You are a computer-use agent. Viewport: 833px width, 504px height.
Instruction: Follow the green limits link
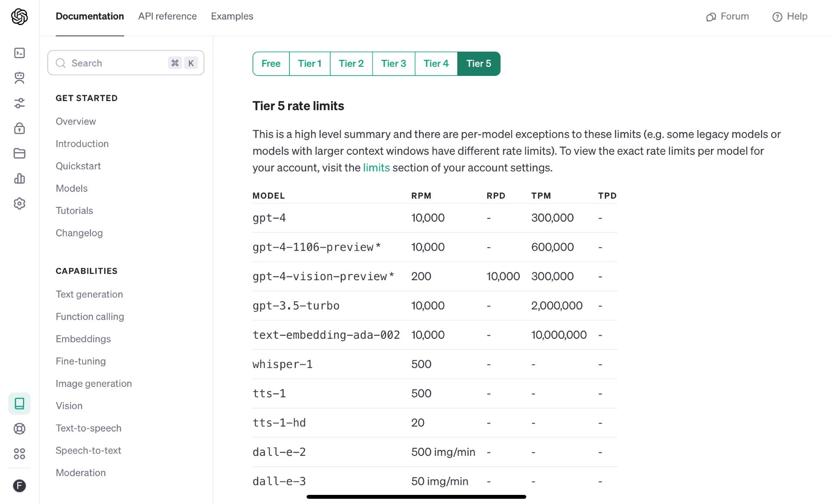376,167
